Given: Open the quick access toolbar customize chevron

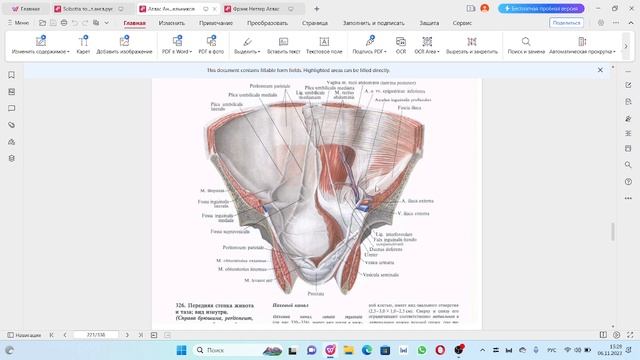Looking at the screenshot, I should point(107,23).
